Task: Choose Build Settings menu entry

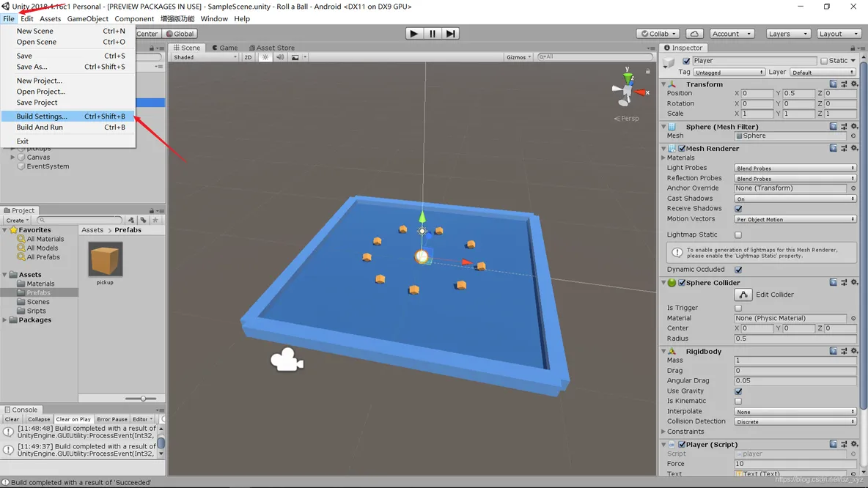Action: pos(68,117)
